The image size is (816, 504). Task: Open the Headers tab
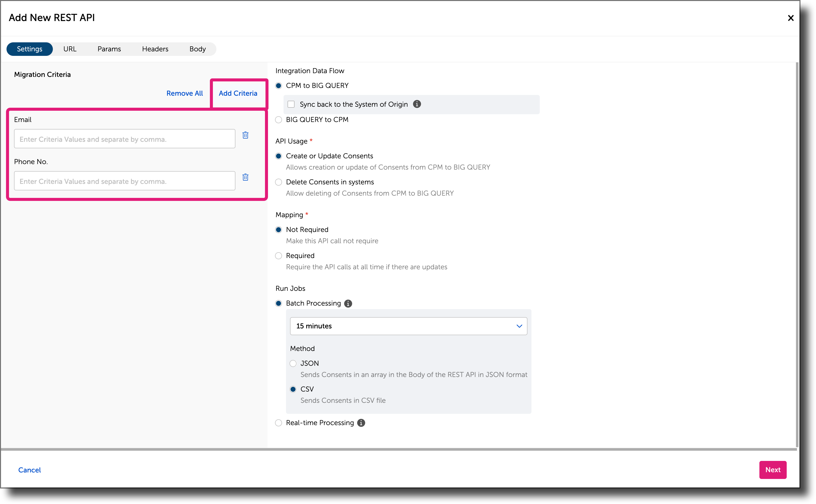155,49
